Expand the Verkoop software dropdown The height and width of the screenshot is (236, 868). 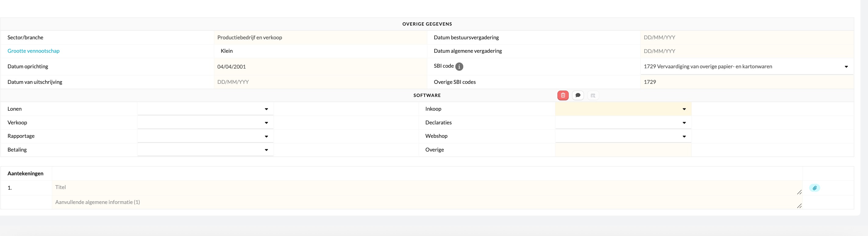(x=205, y=123)
